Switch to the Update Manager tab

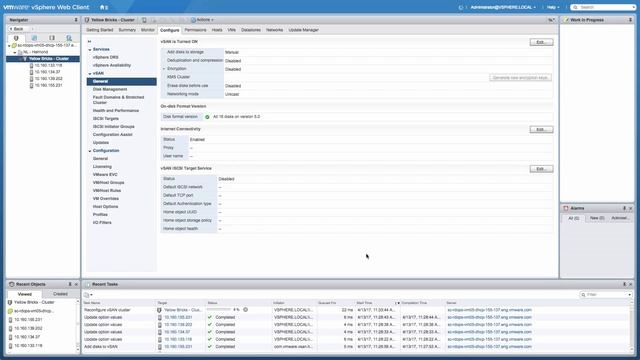point(303,30)
